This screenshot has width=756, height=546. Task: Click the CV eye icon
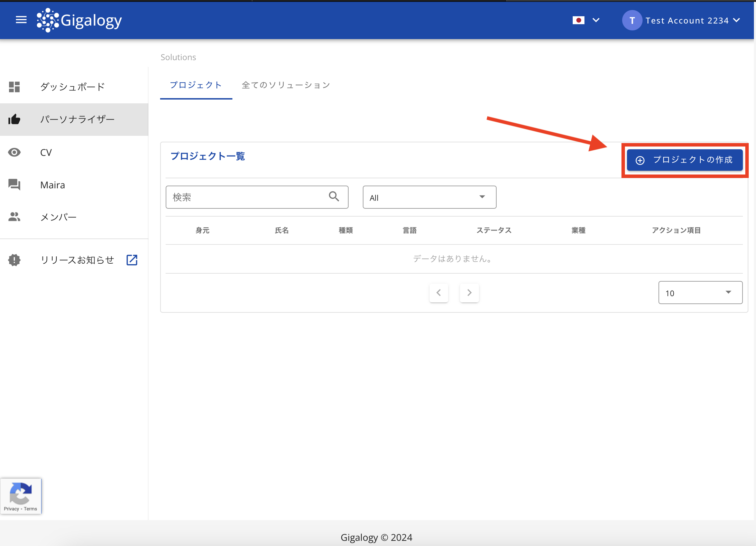14,152
